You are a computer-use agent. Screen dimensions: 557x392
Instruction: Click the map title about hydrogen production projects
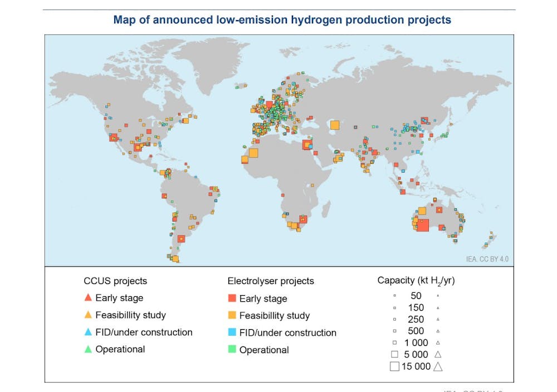click(282, 19)
